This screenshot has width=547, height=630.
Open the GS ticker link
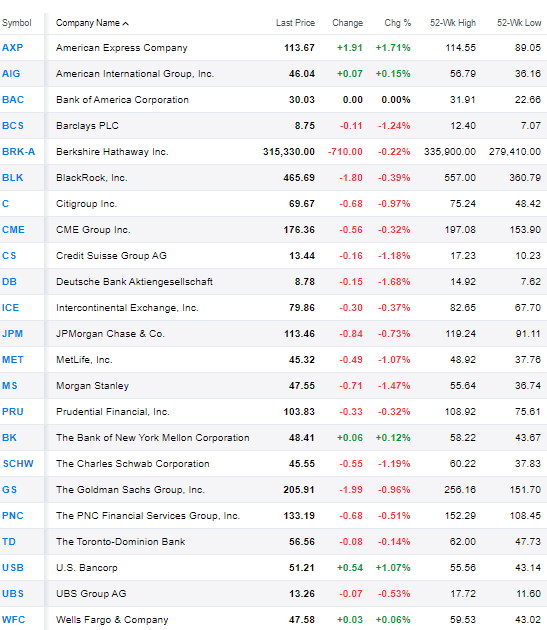(9, 490)
